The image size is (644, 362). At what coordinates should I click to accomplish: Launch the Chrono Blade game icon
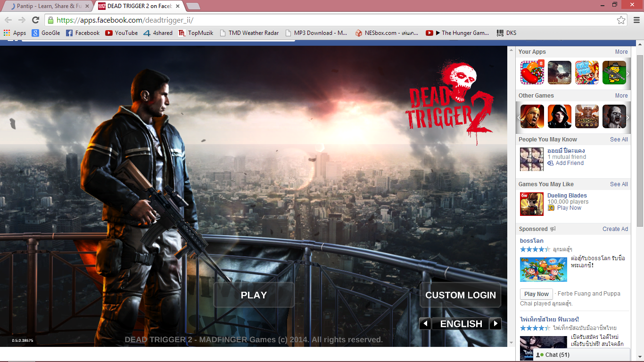[x=587, y=116]
